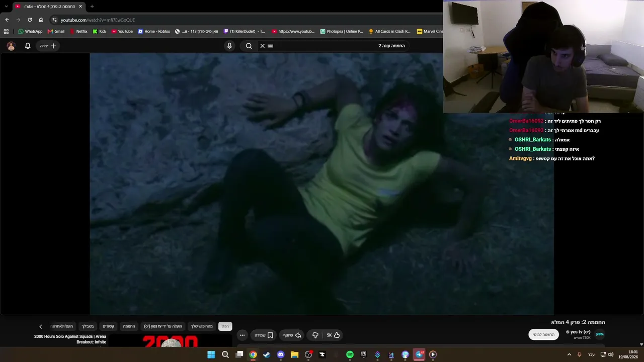The image size is (644, 362).
Task: Open the site information icon in address bar
Action: pyautogui.click(x=54, y=20)
